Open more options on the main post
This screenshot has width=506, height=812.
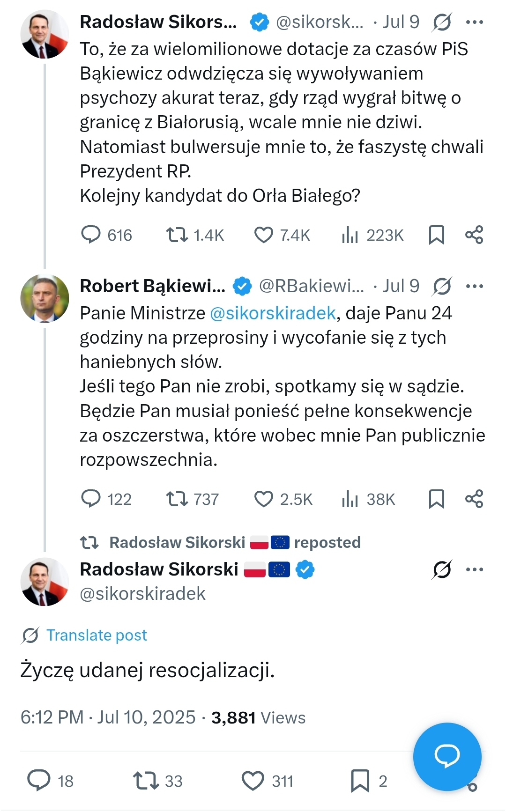474,569
